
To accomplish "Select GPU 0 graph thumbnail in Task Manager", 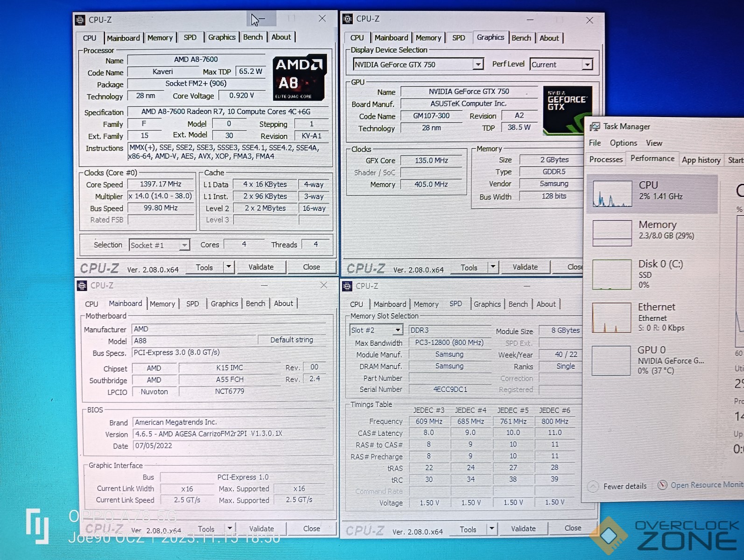I will point(611,360).
